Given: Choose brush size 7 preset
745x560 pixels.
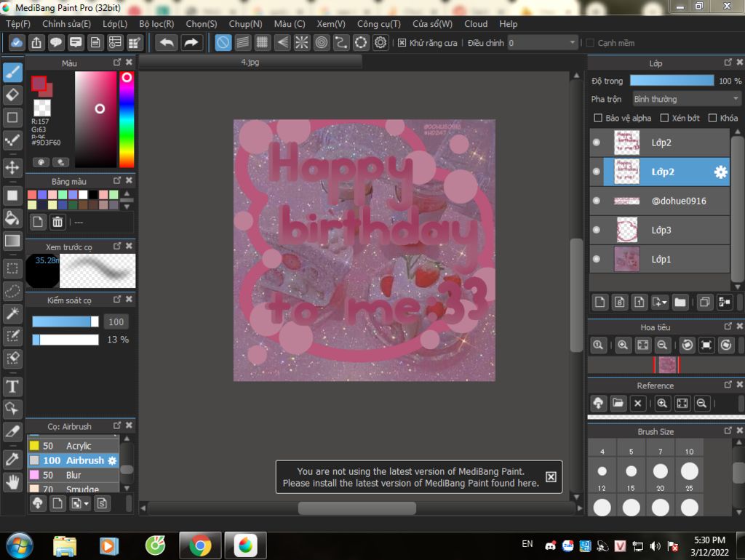Looking at the screenshot, I should (x=661, y=465).
